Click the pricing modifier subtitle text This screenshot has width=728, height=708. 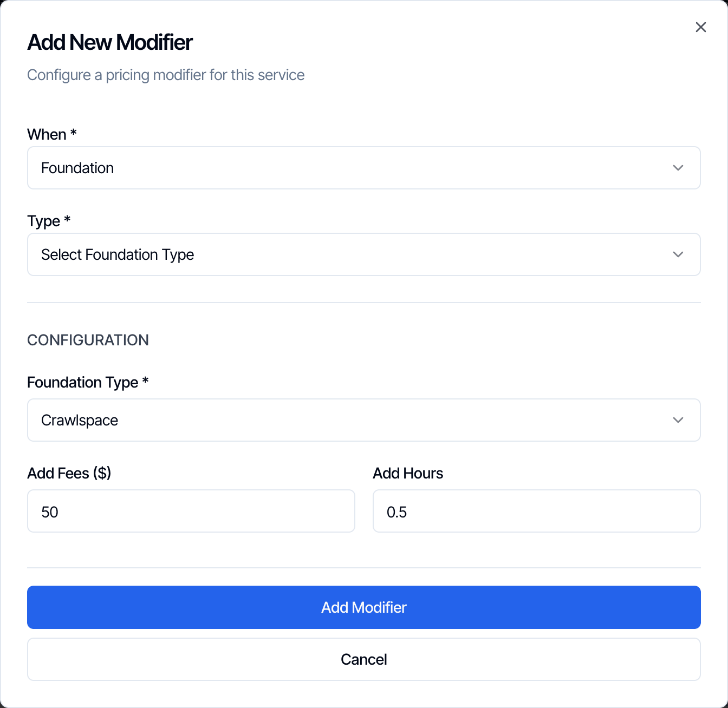166,75
